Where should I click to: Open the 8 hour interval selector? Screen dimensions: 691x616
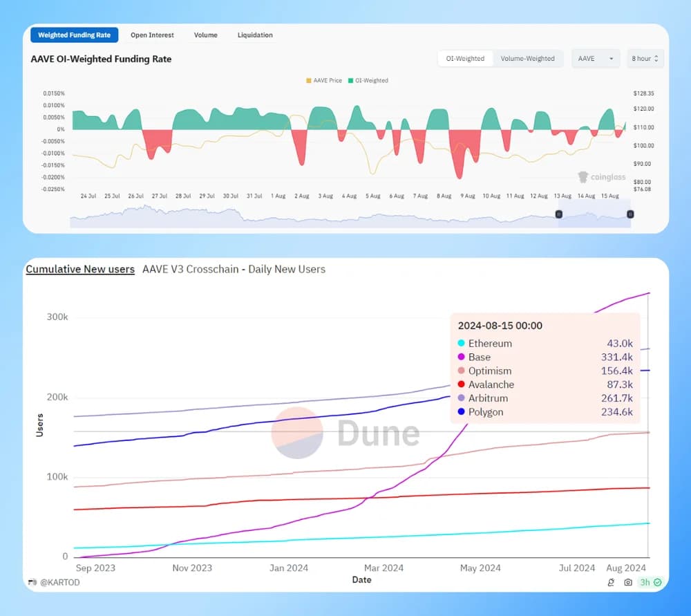[643, 59]
